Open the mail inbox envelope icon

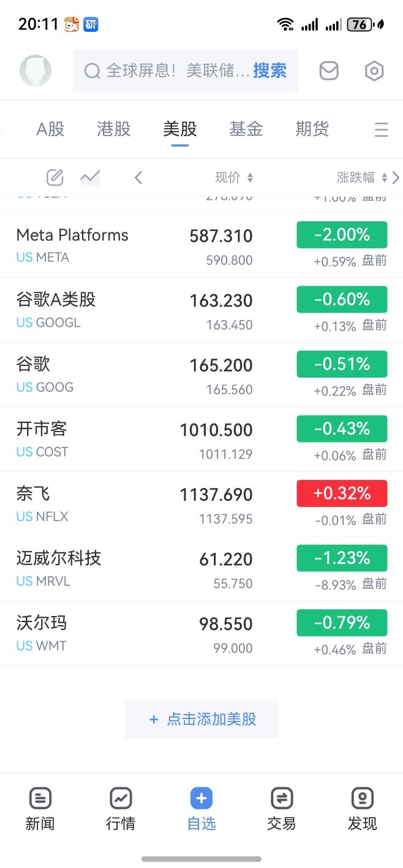(x=329, y=71)
